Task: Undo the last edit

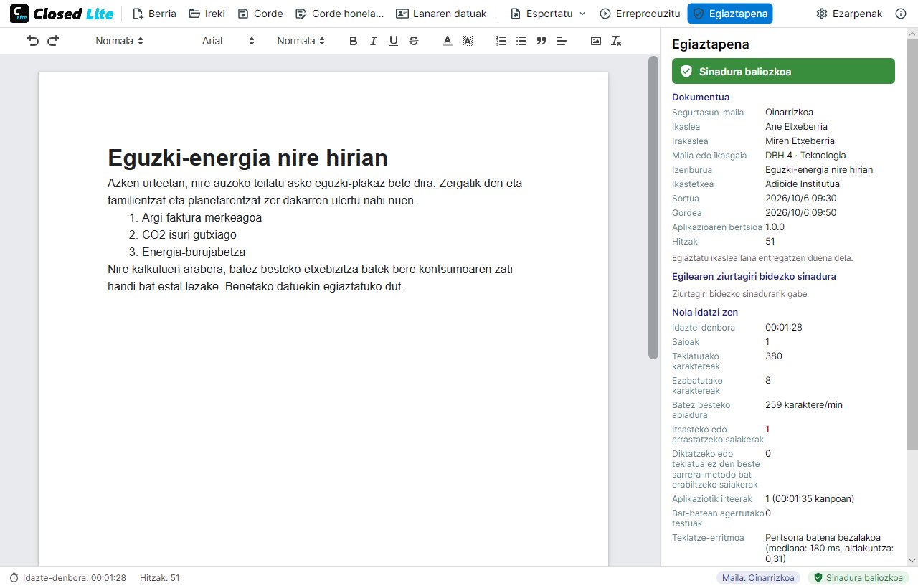Action: tap(33, 41)
